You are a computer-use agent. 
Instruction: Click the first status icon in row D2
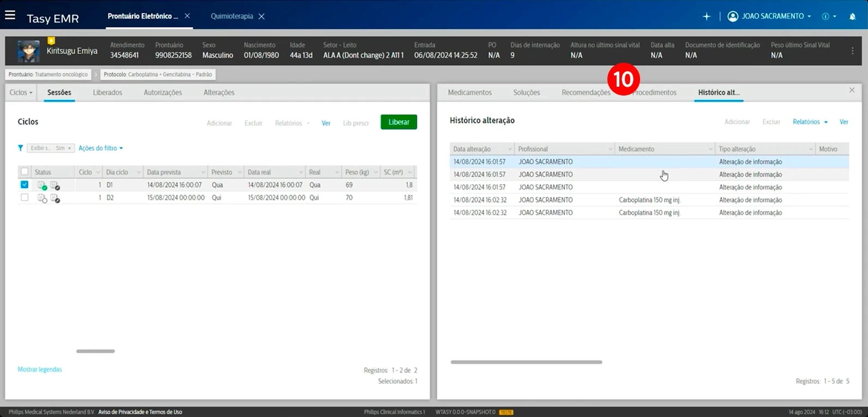pos(42,198)
